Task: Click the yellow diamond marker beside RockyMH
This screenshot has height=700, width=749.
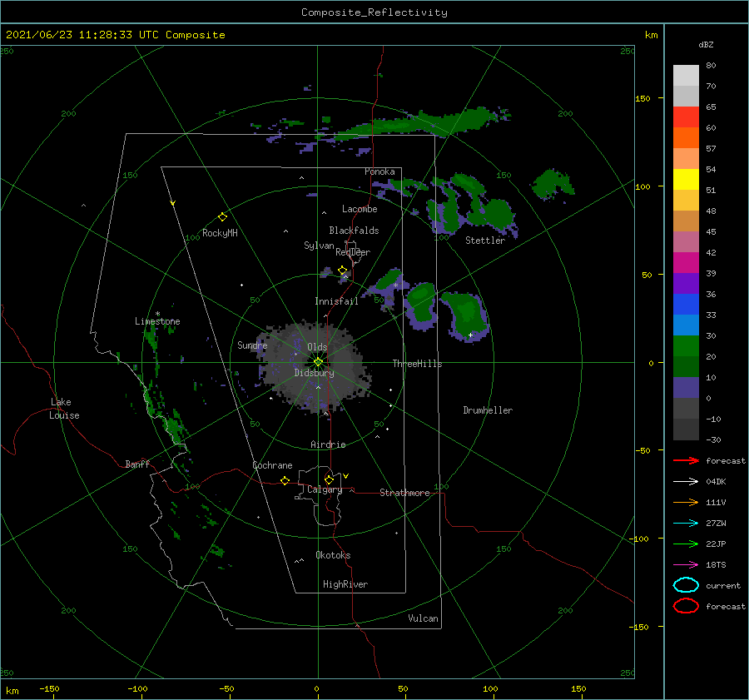Action: coord(222,217)
